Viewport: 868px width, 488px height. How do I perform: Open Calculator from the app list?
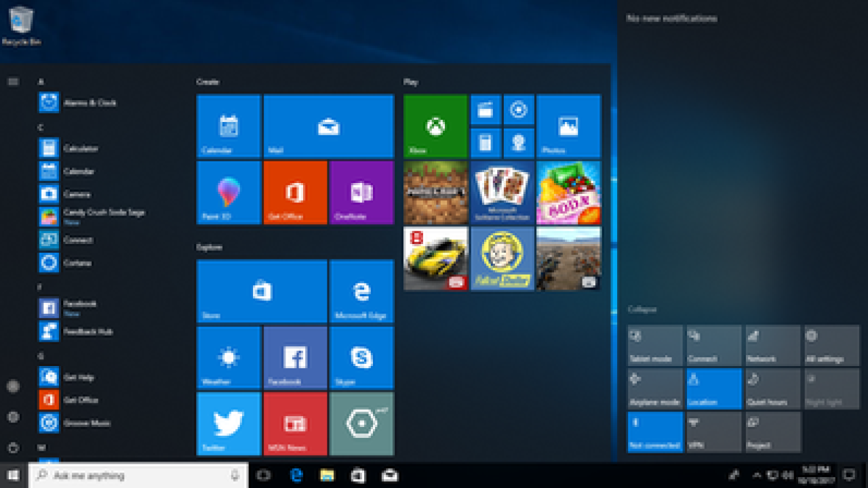(80, 148)
